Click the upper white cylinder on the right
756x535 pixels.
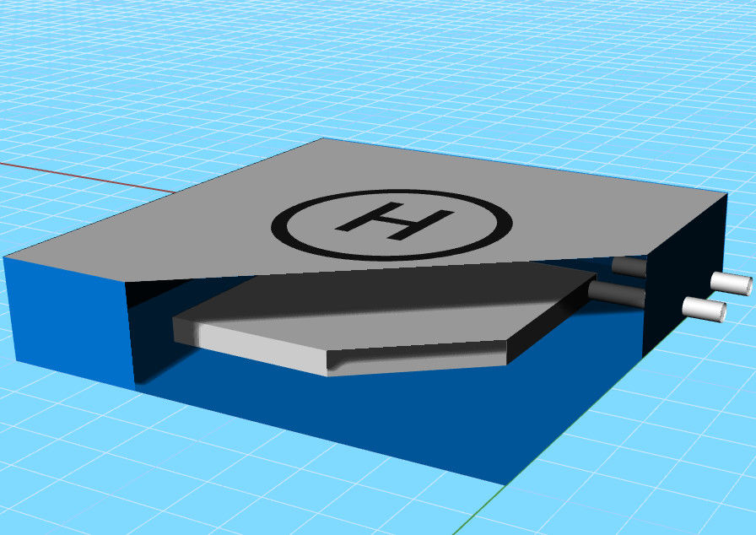click(x=731, y=282)
